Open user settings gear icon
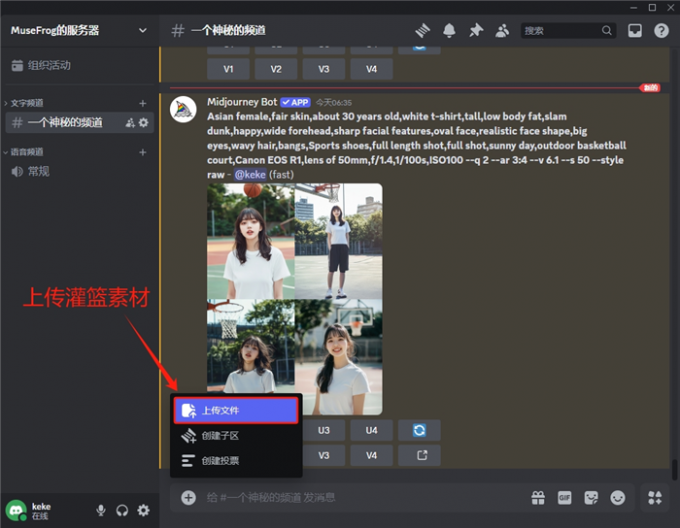 pyautogui.click(x=144, y=510)
